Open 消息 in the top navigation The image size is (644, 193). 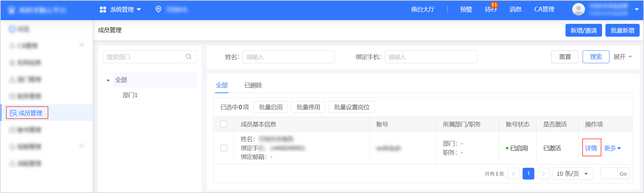(x=515, y=9)
